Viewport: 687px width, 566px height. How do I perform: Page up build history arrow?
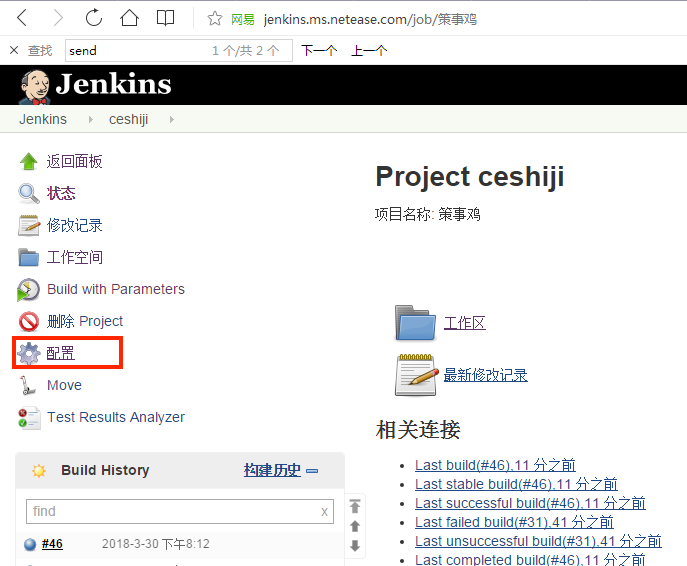pyautogui.click(x=355, y=526)
